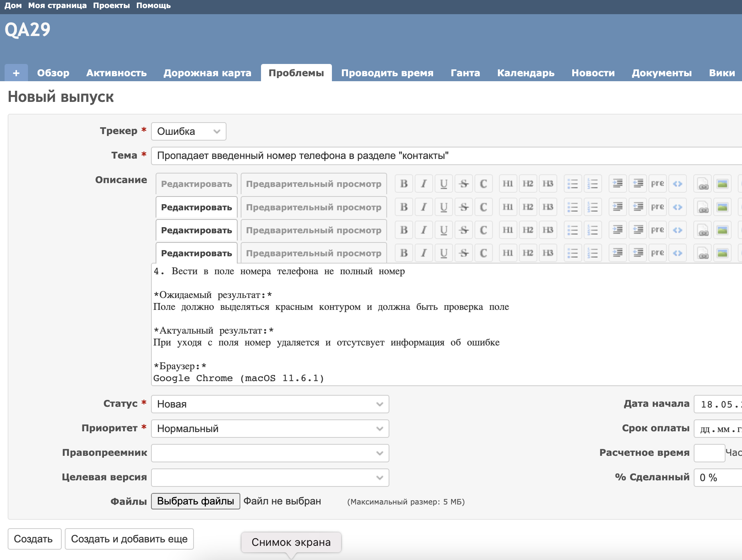The height and width of the screenshot is (560, 742).
Task: Click blue code brackets icon in bottommost toolbar
Action: 678,253
